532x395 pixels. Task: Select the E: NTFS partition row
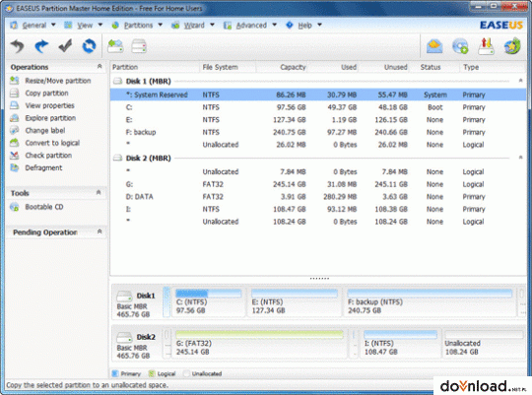(x=317, y=120)
